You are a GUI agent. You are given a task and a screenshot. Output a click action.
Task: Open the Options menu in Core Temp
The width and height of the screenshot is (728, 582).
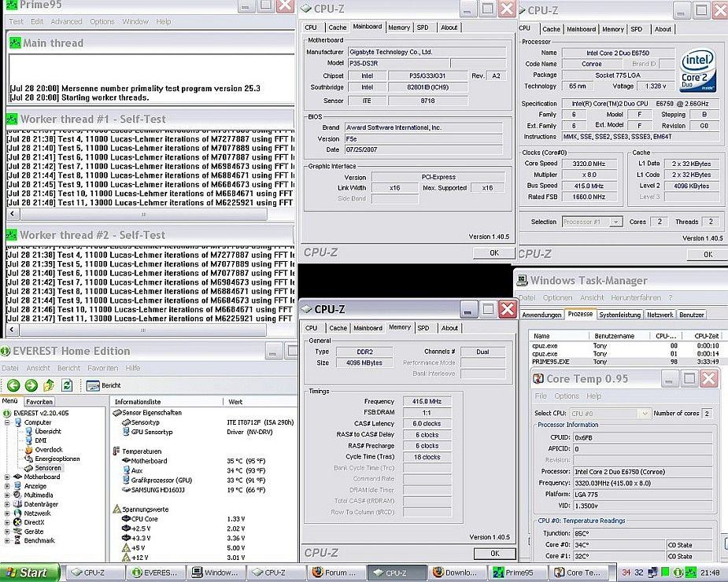coord(567,396)
